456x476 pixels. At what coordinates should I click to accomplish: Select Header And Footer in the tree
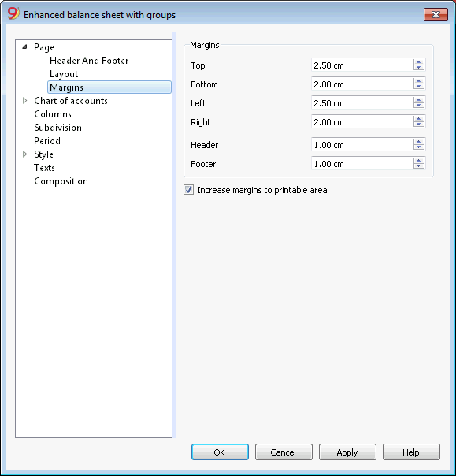pos(89,61)
